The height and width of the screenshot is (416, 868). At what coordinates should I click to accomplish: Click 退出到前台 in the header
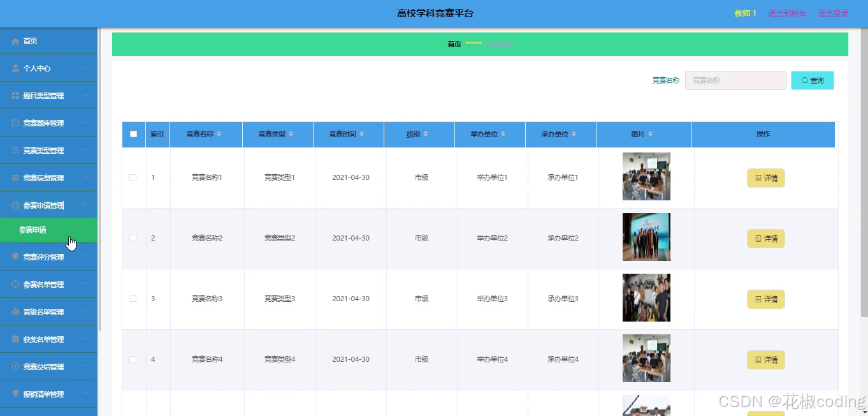point(787,13)
